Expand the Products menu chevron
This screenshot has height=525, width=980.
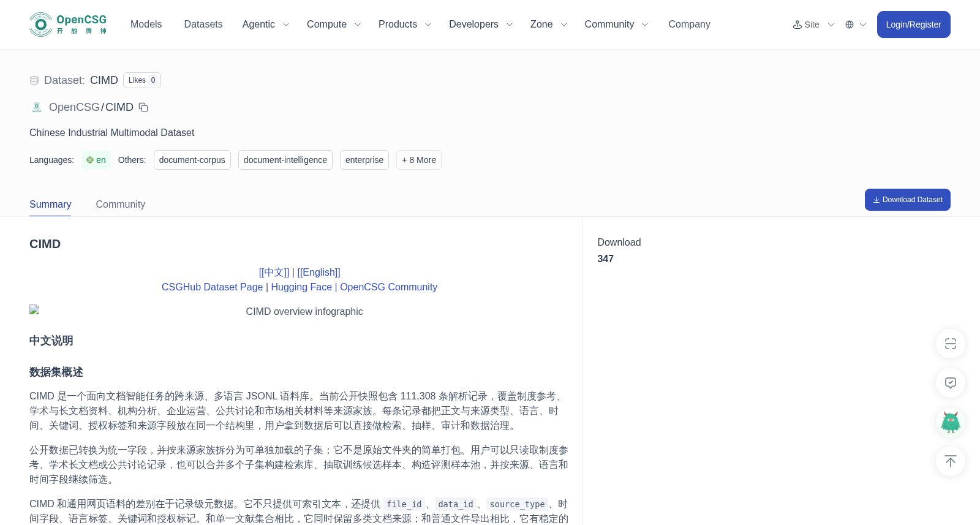(428, 25)
